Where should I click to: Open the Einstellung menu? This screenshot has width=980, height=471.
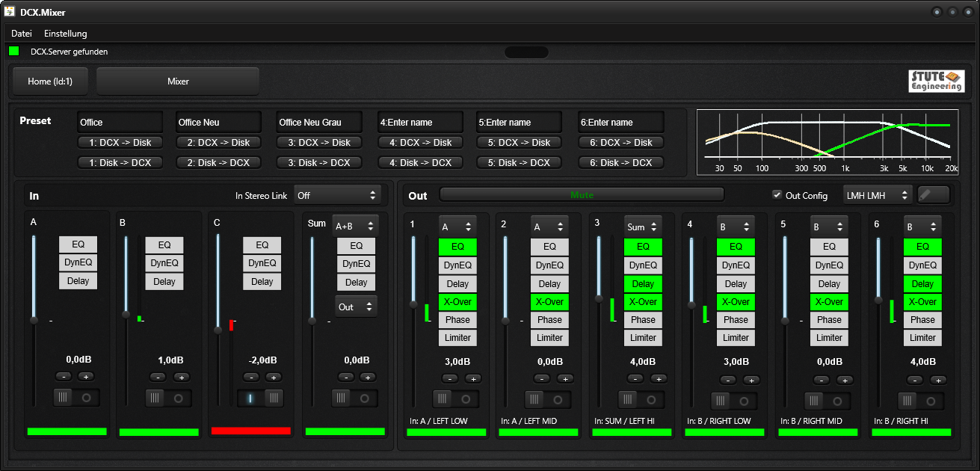[66, 34]
